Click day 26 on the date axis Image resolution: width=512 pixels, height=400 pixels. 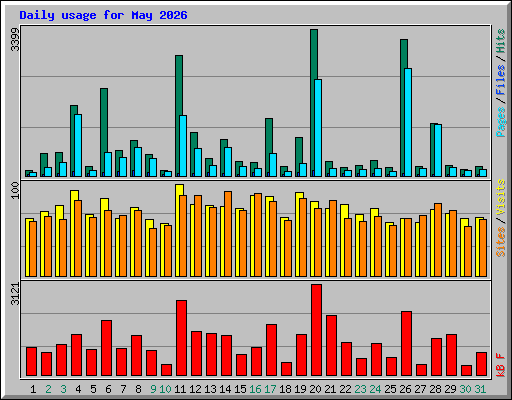click(x=405, y=389)
